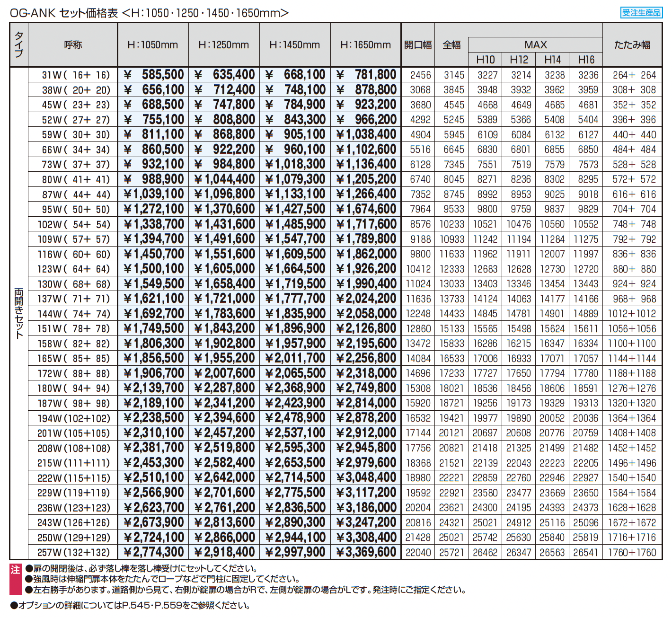Click price ¥2,749,800

point(366,388)
